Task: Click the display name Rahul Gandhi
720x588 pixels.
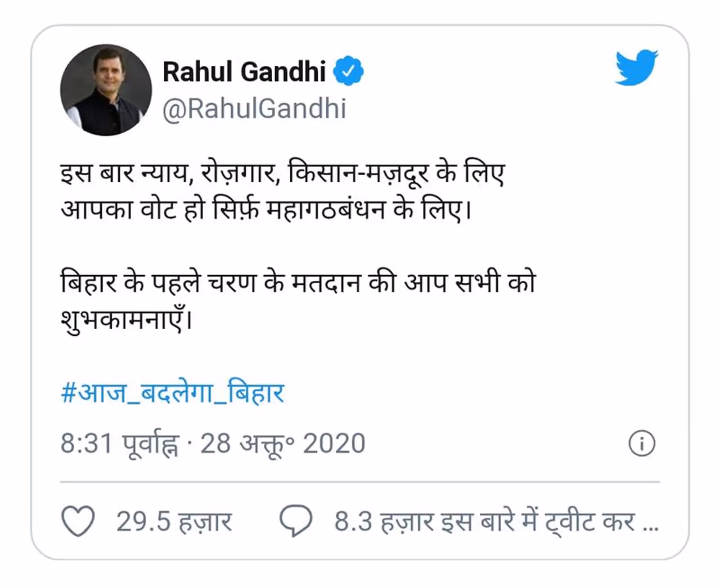Action: (244, 71)
